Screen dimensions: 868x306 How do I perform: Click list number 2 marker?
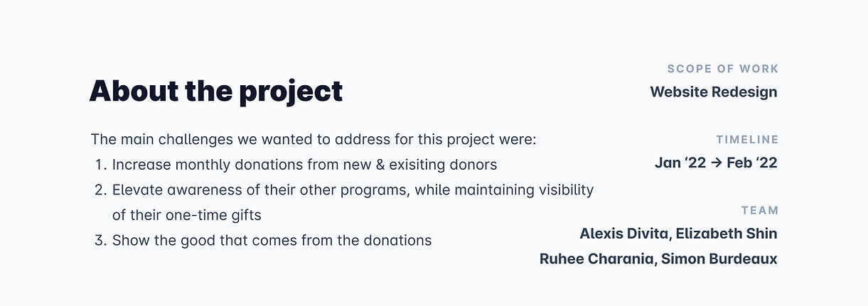pos(100,190)
